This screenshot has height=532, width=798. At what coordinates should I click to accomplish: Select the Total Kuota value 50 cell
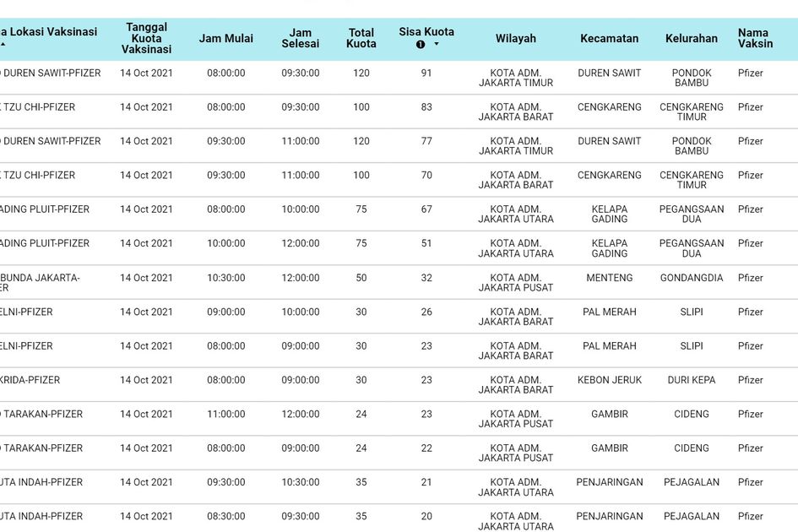(361, 278)
